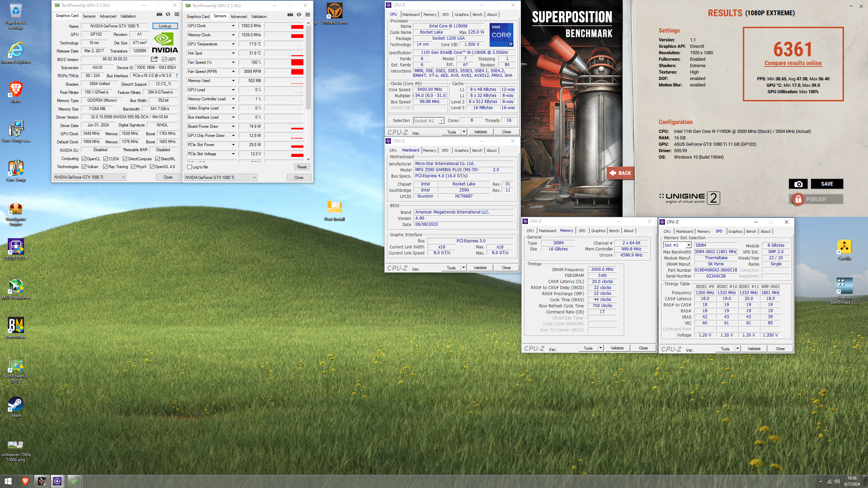Take screenshot with Superposition camera button

coord(798,184)
